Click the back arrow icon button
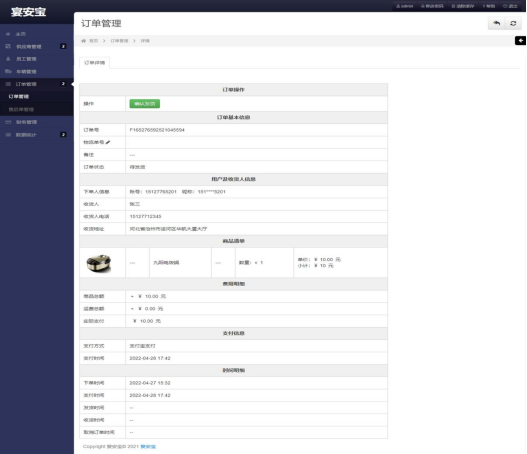Viewport: 527px width, 454px height. (496, 23)
